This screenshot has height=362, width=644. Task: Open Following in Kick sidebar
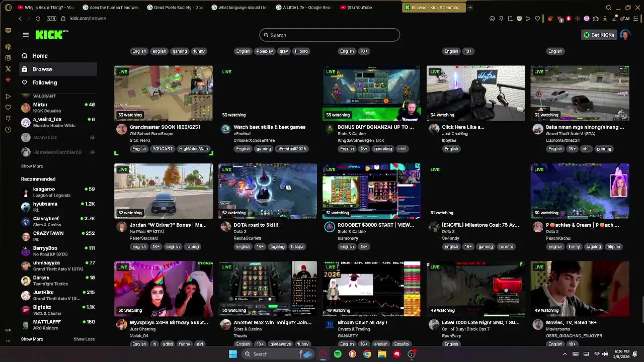(58, 82)
